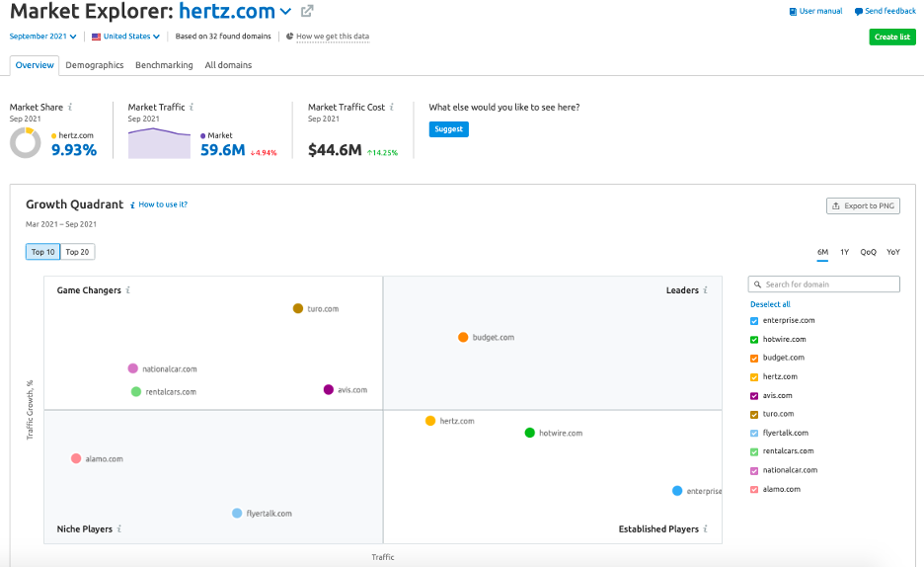Image resolution: width=924 pixels, height=567 pixels.
Task: Click the Suggest button
Action: [x=448, y=129]
